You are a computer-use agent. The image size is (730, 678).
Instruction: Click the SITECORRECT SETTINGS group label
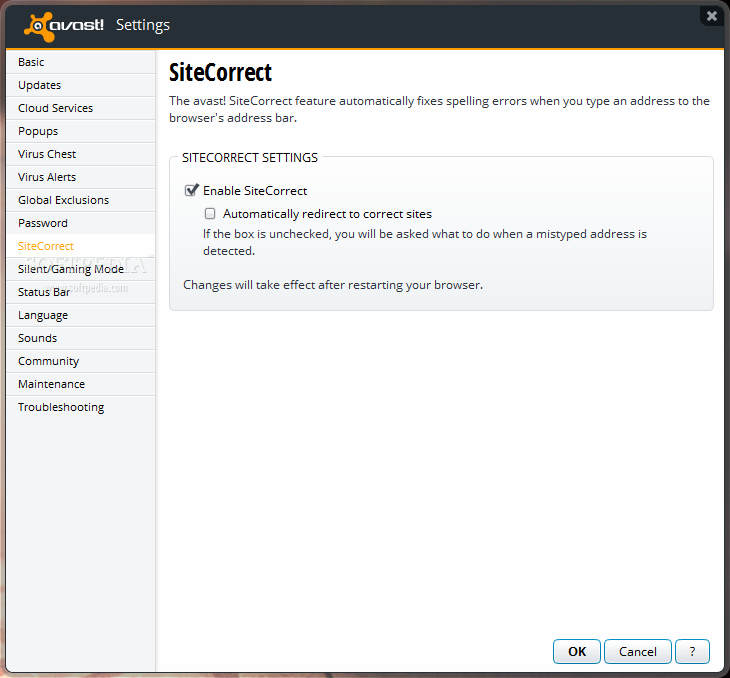click(x=250, y=158)
